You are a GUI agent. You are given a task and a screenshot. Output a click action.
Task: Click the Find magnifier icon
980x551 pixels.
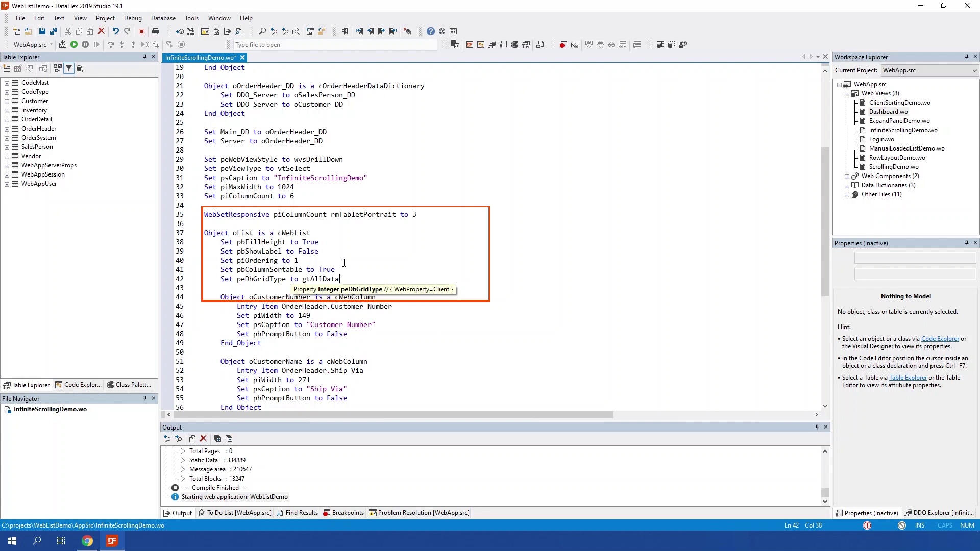[262, 32]
